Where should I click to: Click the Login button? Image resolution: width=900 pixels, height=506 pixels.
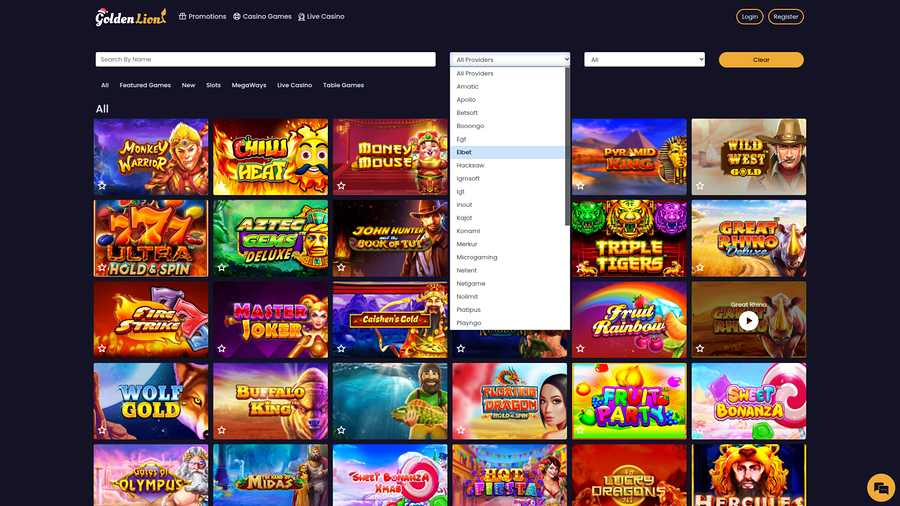[750, 17]
